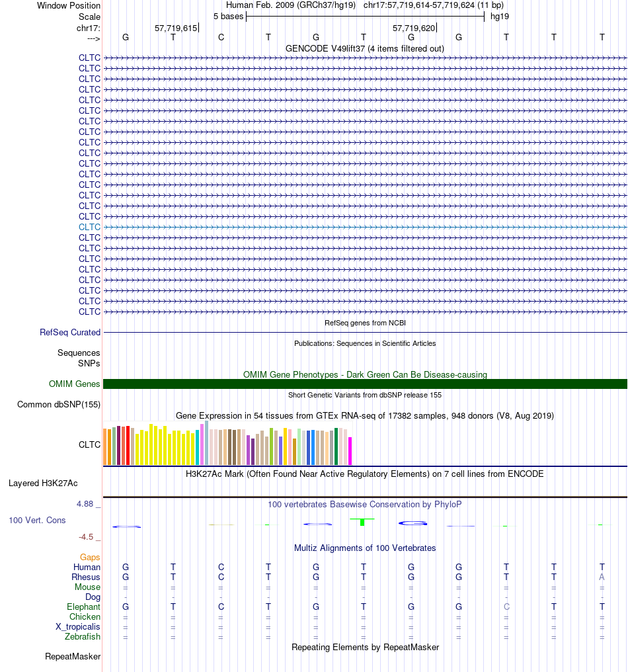The width and height of the screenshot is (628, 672).
Task: Click the CLTC label beside the GTEx bars
Action: [x=89, y=445]
